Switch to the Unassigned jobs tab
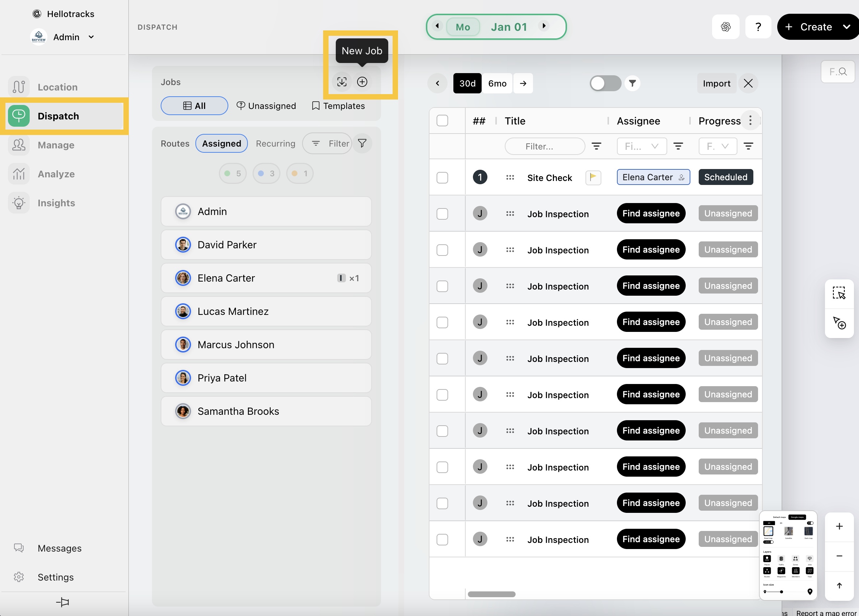859x616 pixels. point(266,106)
